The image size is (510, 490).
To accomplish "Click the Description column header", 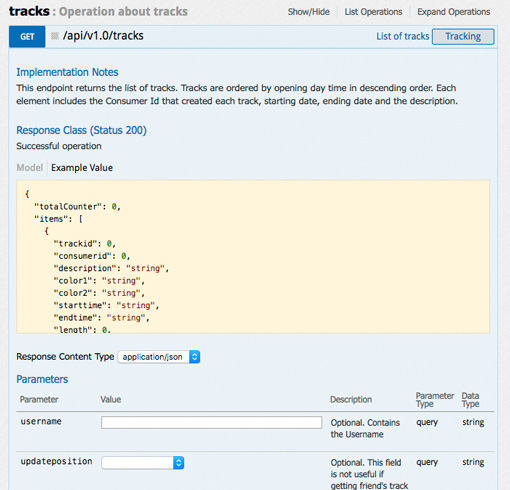I will point(351,399).
